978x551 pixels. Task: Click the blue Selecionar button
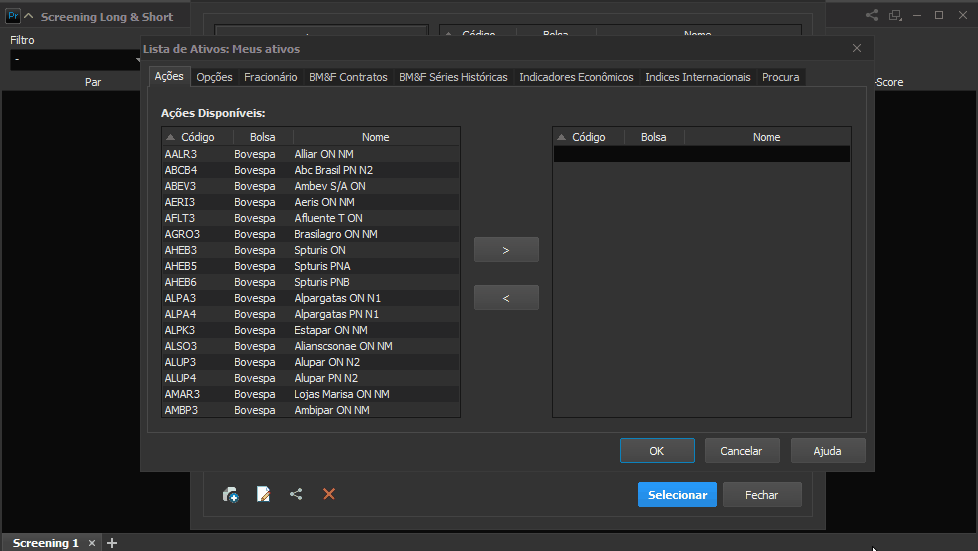[677, 495]
